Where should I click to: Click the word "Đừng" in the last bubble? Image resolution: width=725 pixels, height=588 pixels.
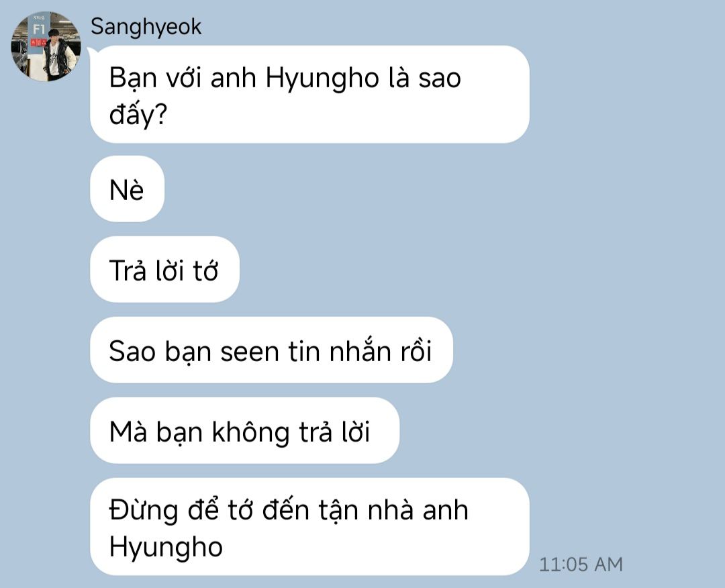144,511
